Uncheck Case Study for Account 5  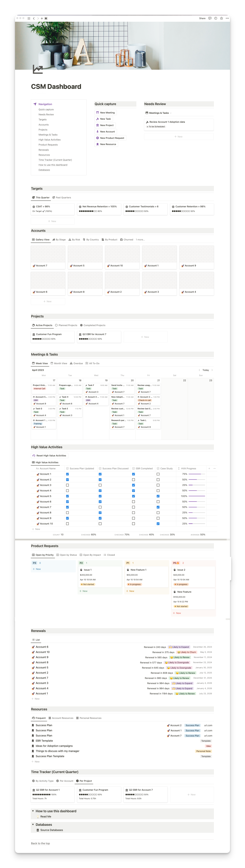click(158, 496)
